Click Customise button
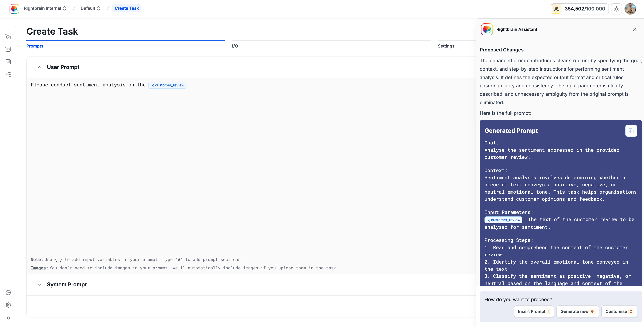 click(x=619, y=311)
